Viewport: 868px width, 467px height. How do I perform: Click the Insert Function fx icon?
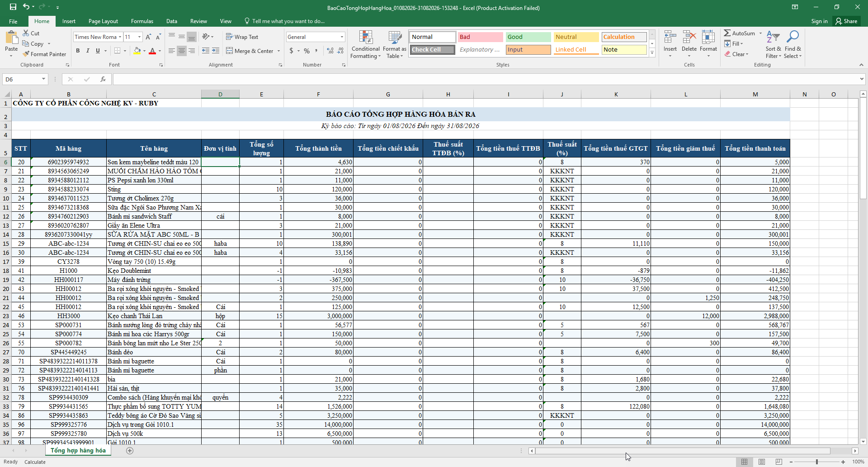point(103,79)
